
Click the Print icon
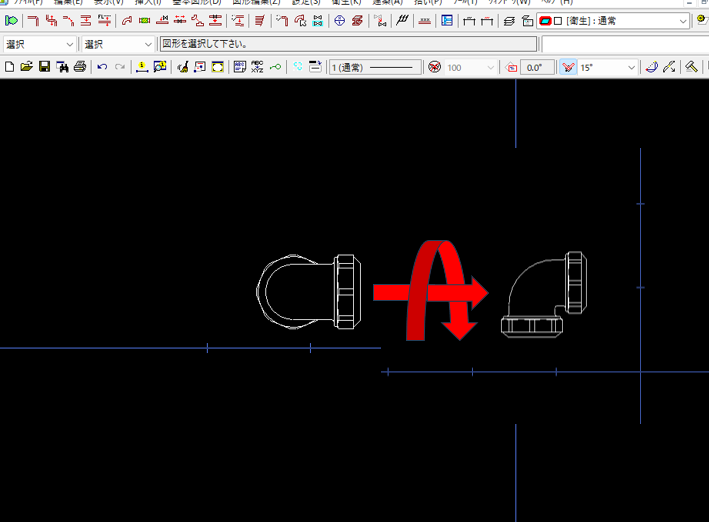(79, 67)
